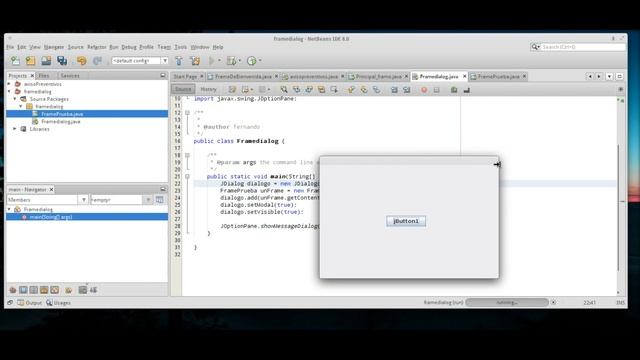Click the Stop Macro Recording editor icon
The width and height of the screenshot is (640, 360).
click(437, 89)
